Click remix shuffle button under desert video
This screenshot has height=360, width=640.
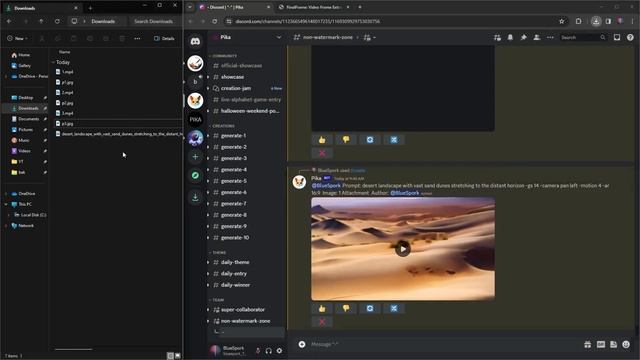coord(394,309)
